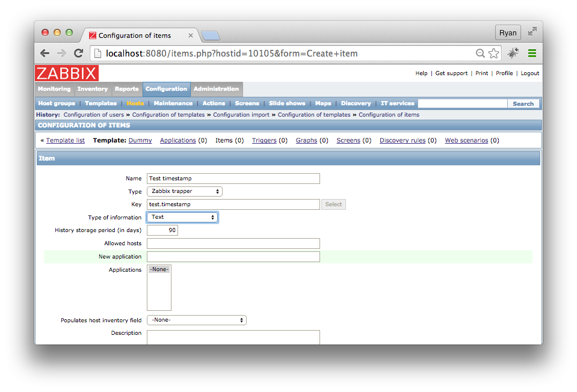
Task: Go to Templates submenu
Action: click(101, 103)
